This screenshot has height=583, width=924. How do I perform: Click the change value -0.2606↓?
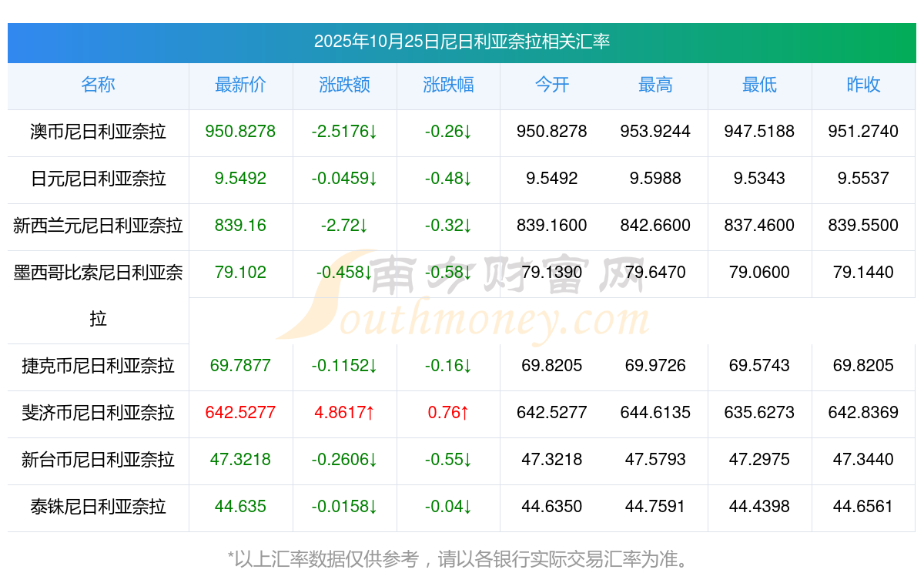pos(344,460)
